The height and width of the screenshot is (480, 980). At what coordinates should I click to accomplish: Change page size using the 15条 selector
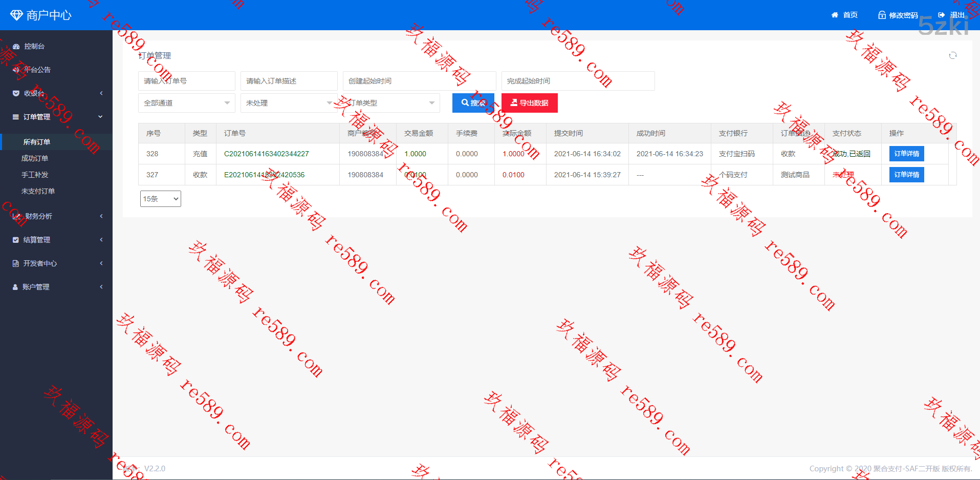point(160,198)
